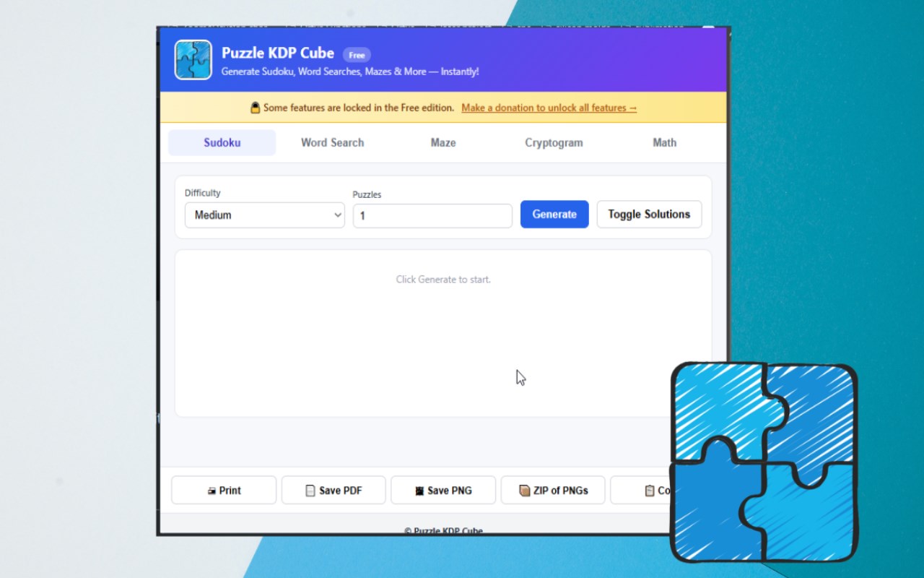Open the Difficulty dropdown set to Medium
The image size is (924, 578).
tap(265, 215)
